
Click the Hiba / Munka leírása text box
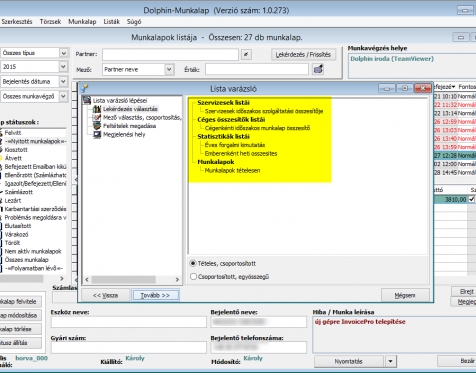click(x=394, y=334)
